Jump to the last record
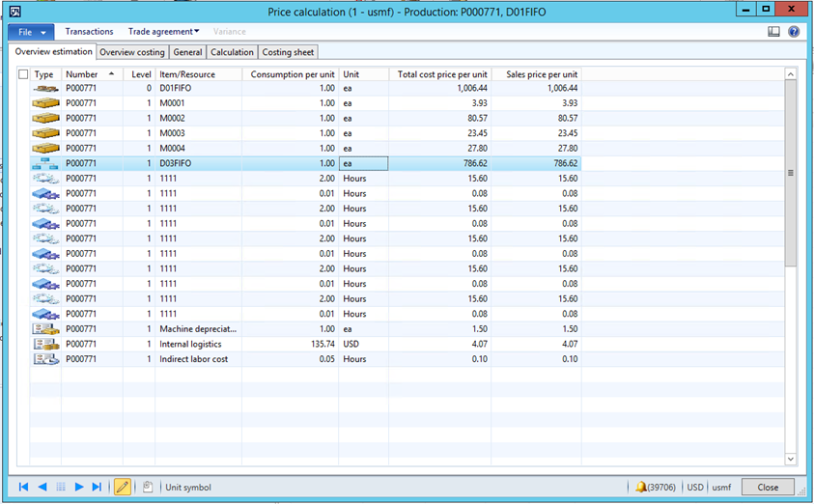This screenshot has width=814, height=504. [97, 488]
